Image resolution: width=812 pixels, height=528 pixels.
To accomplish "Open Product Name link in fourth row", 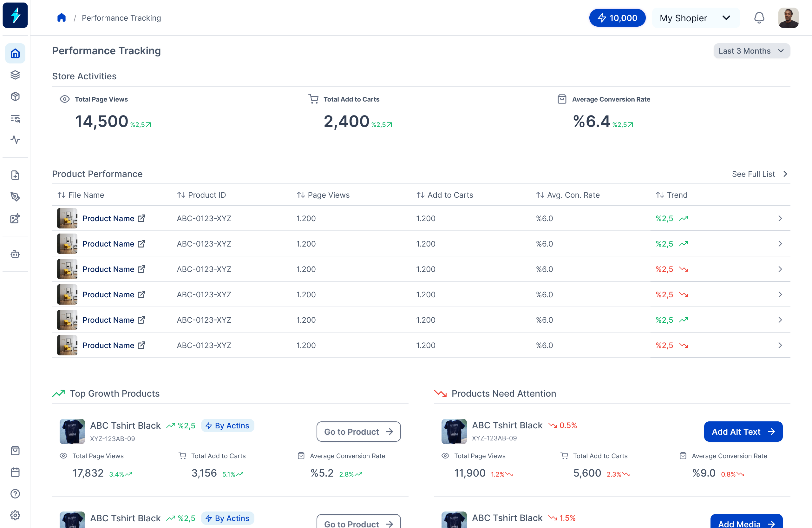I will tap(108, 294).
